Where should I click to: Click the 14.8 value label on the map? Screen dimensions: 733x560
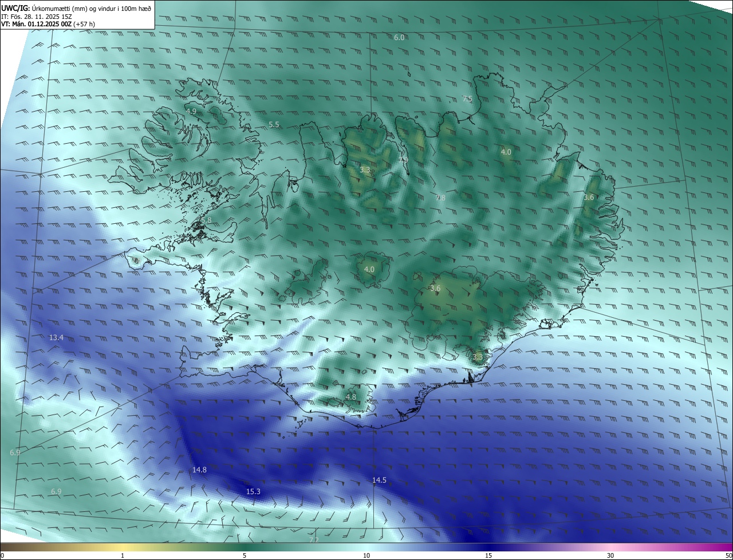point(199,470)
